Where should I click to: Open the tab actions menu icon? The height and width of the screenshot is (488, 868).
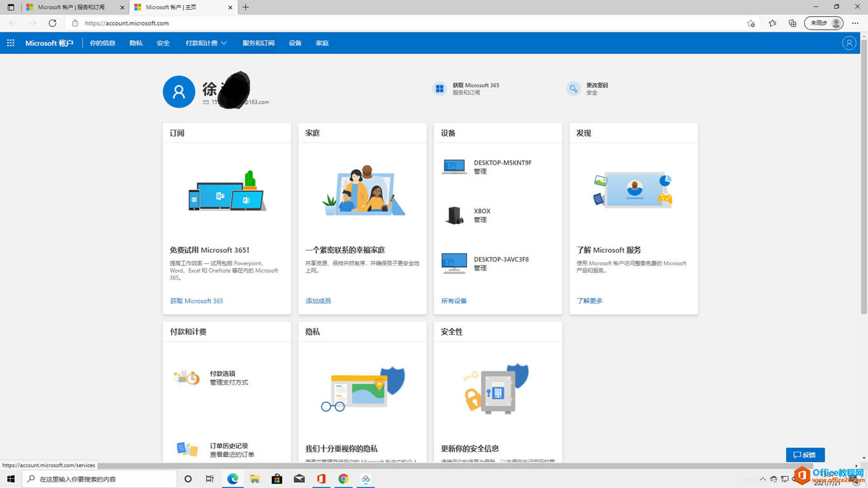point(10,7)
